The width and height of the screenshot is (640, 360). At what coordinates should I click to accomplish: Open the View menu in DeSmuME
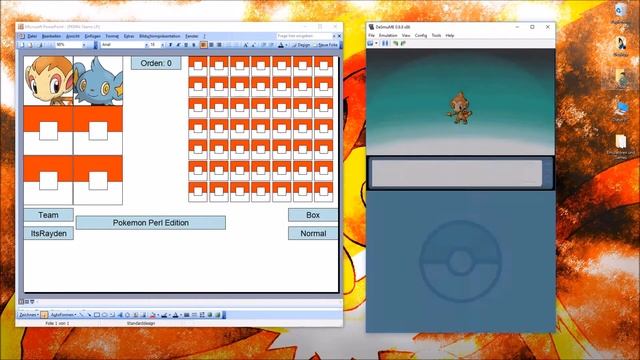pos(406,36)
